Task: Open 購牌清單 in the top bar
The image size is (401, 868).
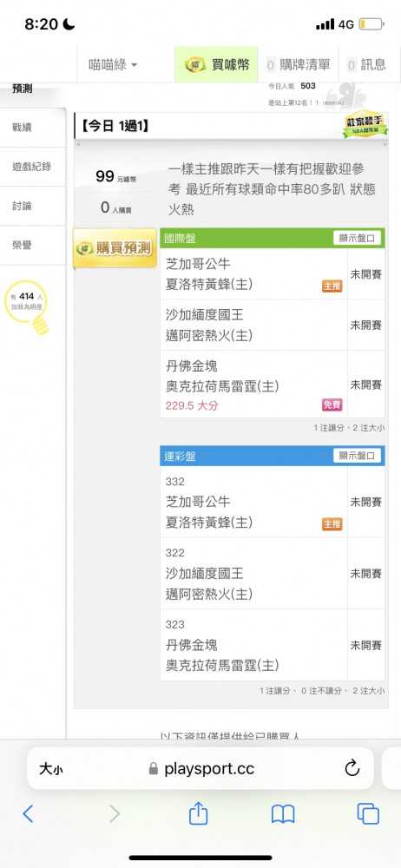Action: [298, 65]
